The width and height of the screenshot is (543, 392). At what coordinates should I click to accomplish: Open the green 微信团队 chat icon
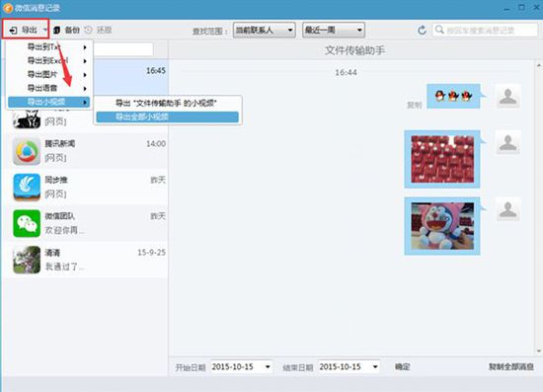coord(27,223)
